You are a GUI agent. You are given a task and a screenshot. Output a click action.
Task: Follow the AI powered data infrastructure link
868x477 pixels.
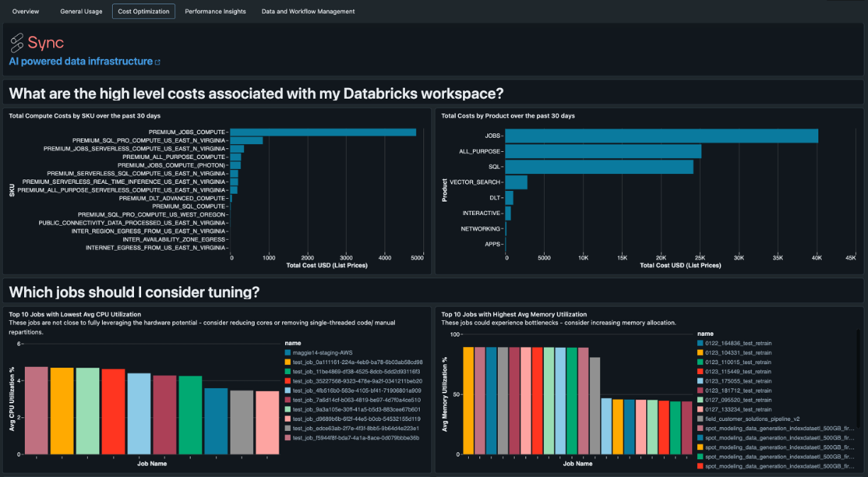point(81,62)
